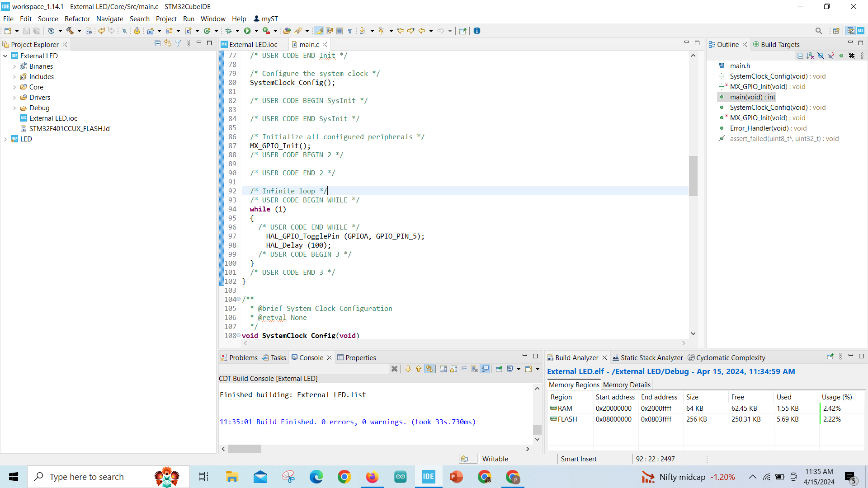The image size is (868, 488).
Task: Toggle Hide Fields in Outline toolbar
Action: (x=821, y=56)
